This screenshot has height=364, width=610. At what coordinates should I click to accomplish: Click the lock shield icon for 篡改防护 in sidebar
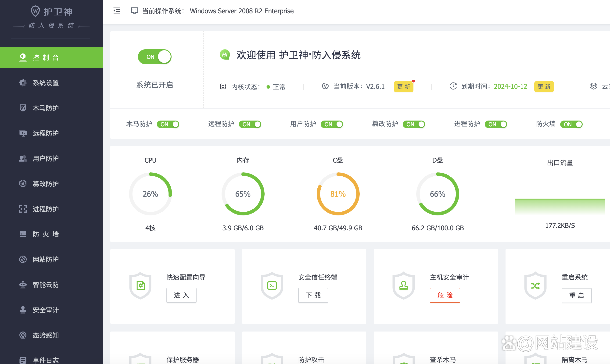point(23,183)
